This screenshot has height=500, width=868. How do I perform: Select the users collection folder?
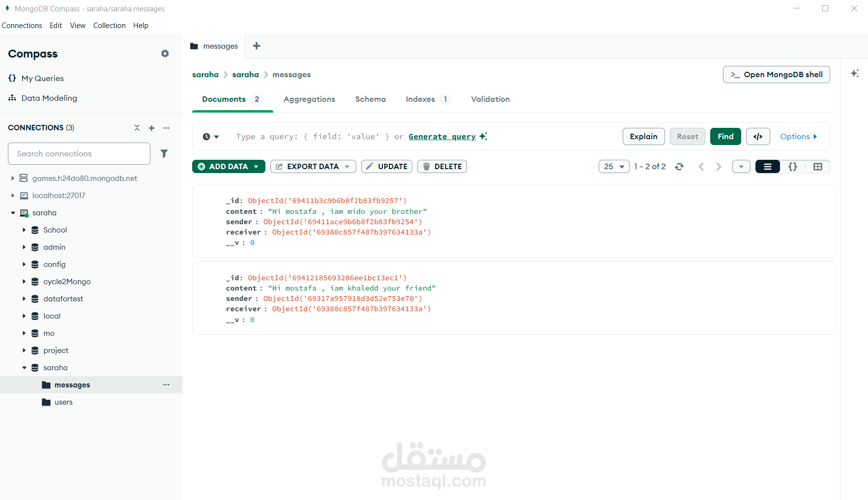46,402
